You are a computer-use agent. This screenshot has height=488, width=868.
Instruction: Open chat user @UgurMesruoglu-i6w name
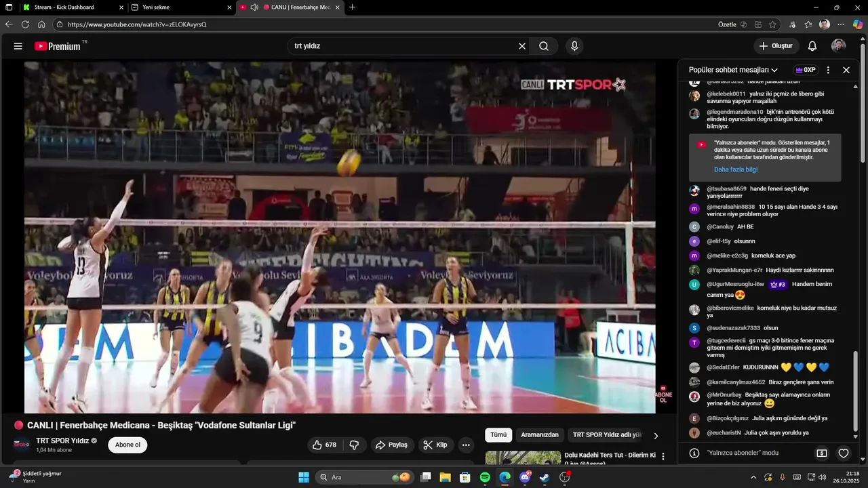[x=736, y=284]
